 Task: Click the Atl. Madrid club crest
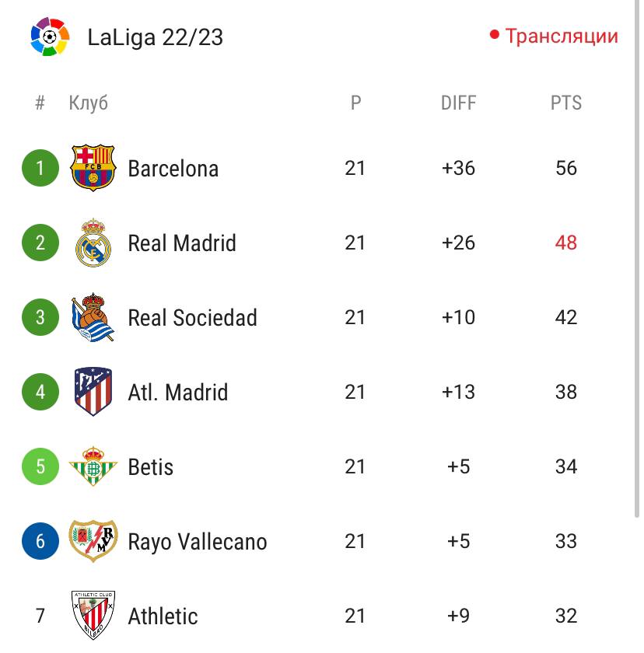(x=93, y=392)
